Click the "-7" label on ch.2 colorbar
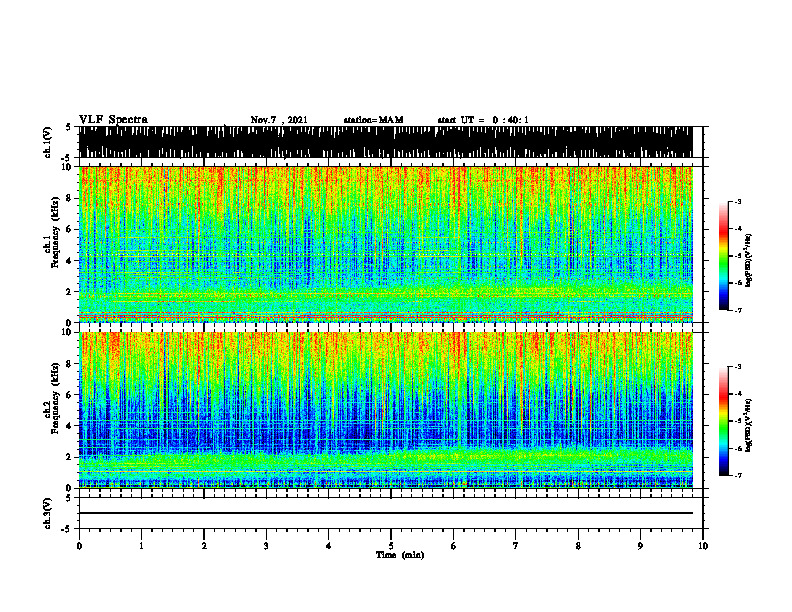Image resolution: width=792 pixels, height=612 pixels. [x=738, y=476]
